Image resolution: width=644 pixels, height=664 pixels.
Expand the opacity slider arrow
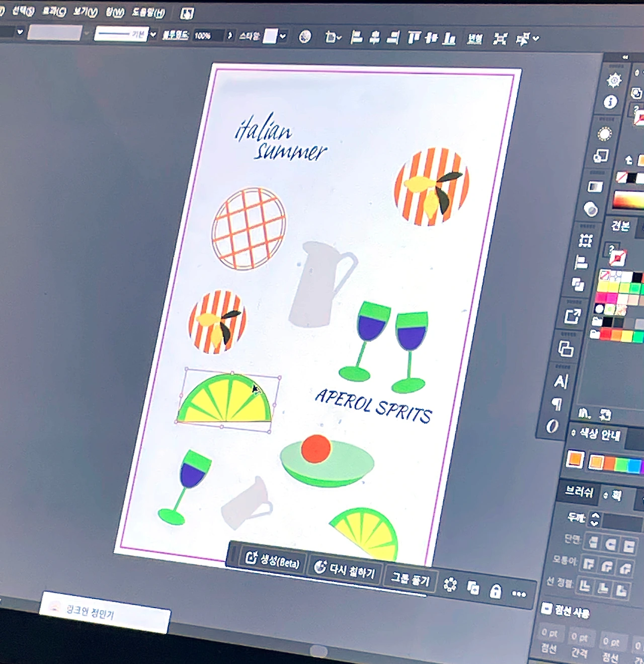coord(230,35)
